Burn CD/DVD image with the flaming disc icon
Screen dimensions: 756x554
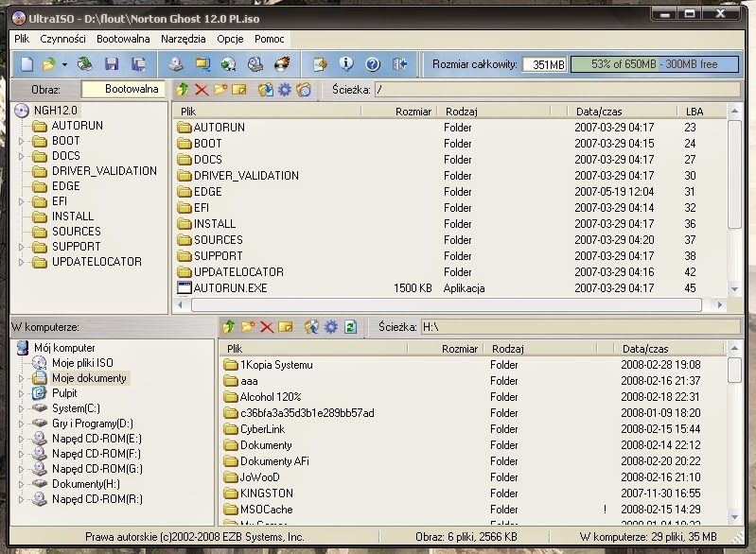[x=282, y=64]
